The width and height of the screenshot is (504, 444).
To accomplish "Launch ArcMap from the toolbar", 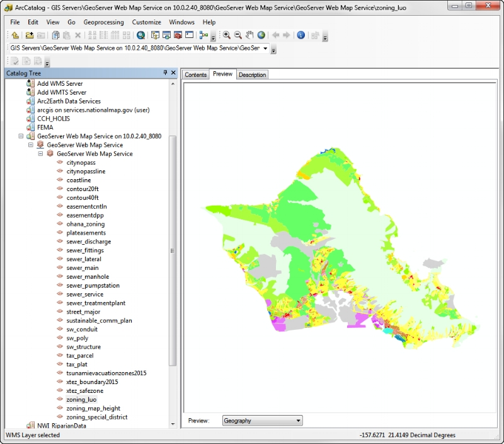I will (x=140, y=35).
